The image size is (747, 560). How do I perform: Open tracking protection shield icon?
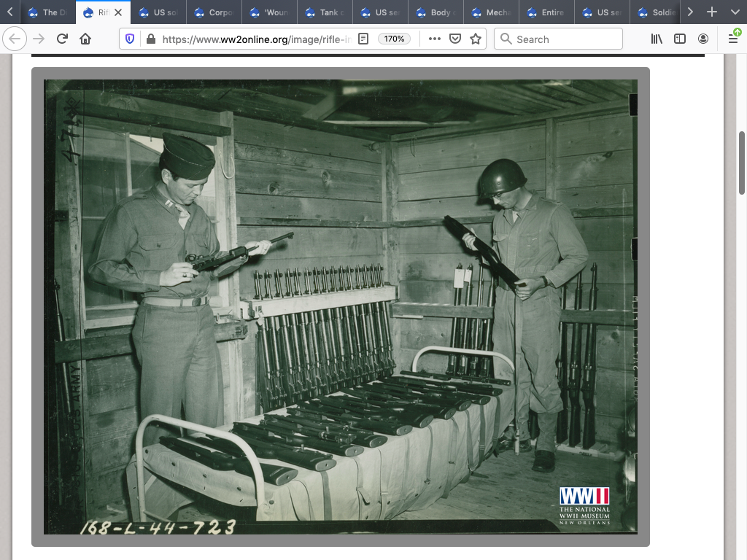tap(130, 39)
